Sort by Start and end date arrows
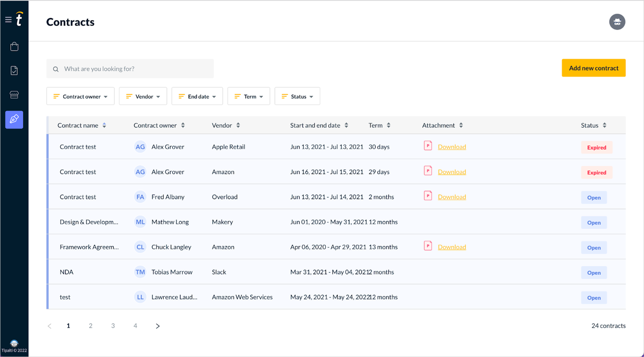This screenshot has height=357, width=644. click(346, 125)
